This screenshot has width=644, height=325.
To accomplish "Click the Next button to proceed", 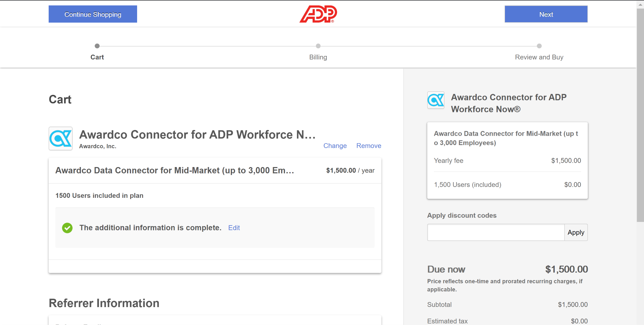I will tap(546, 14).
